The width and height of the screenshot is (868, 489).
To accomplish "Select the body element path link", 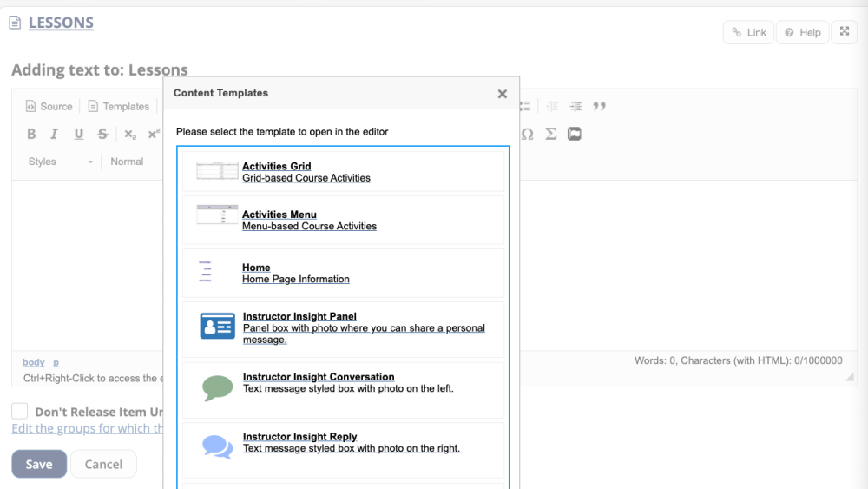I will coord(33,362).
